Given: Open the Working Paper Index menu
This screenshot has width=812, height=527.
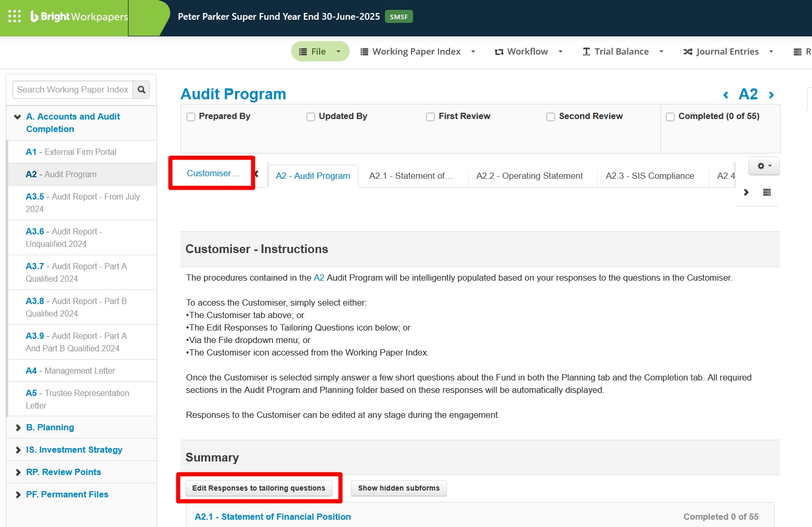Looking at the screenshot, I should (418, 51).
